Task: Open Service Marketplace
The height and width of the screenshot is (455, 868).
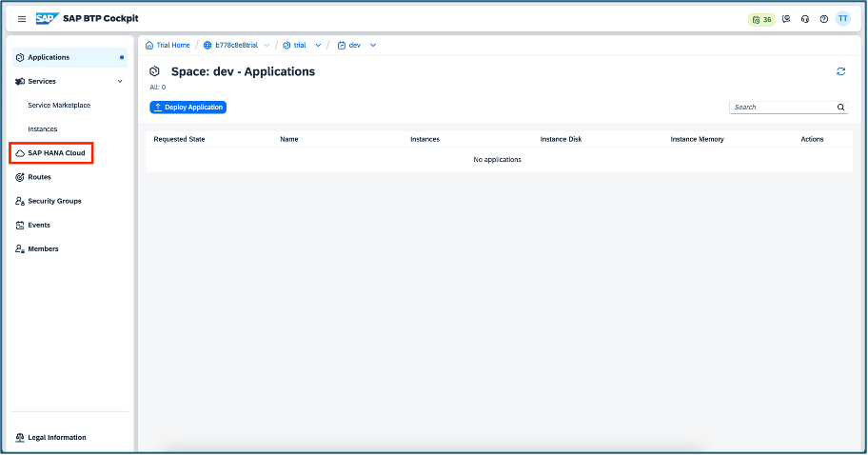Action: point(59,105)
